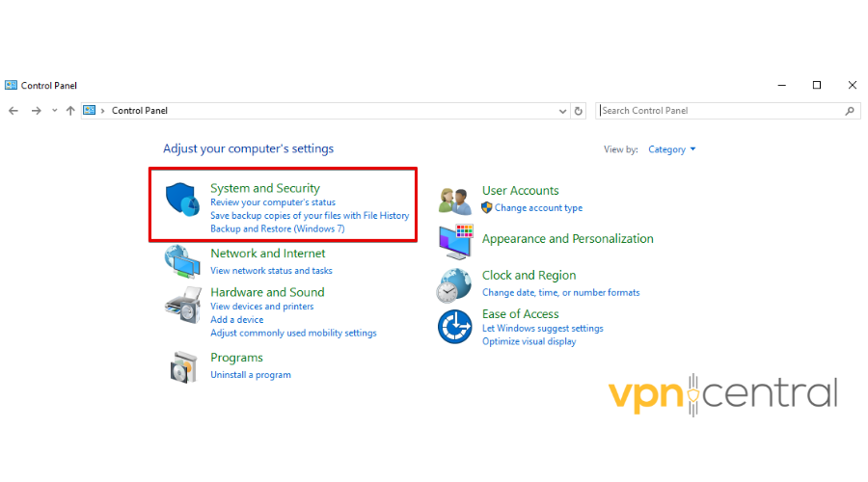Screen dimensions: 868x482
Task: Select View network status and tasks
Action: [271, 271]
